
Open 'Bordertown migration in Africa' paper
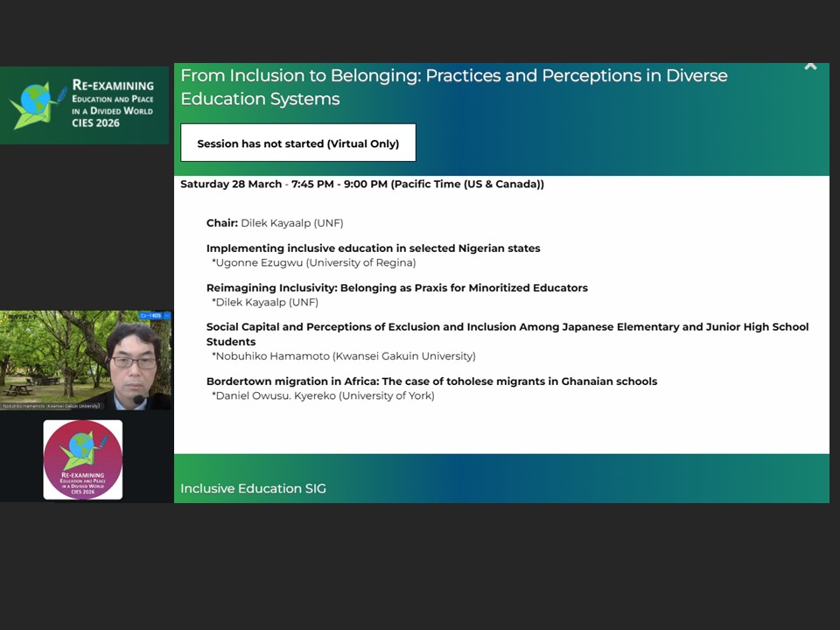[x=431, y=381]
